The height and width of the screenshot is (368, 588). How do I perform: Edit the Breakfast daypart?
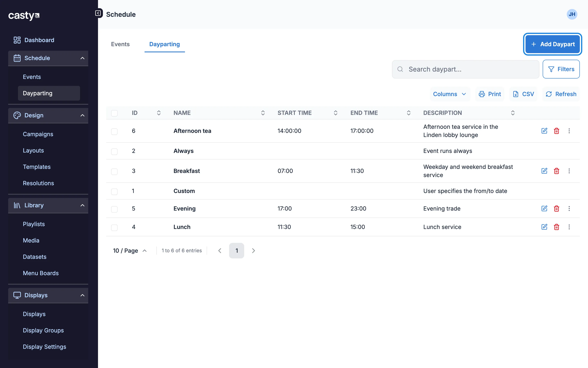[544, 171]
